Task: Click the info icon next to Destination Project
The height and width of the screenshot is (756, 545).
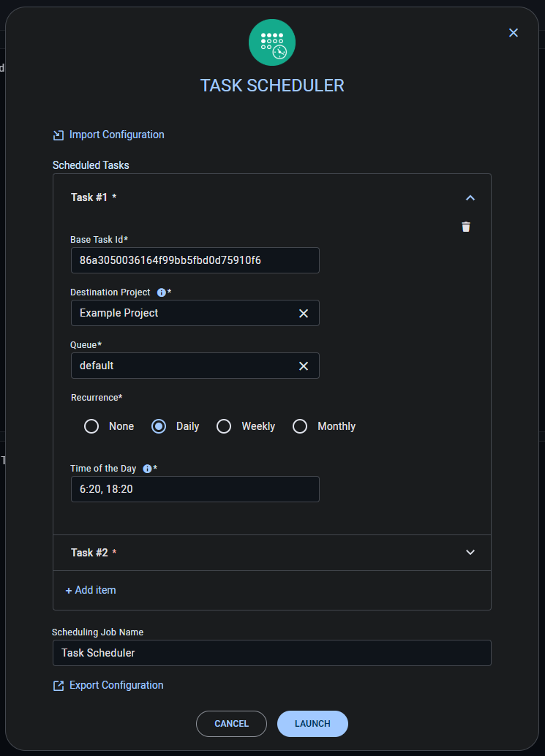Action: pos(160,292)
